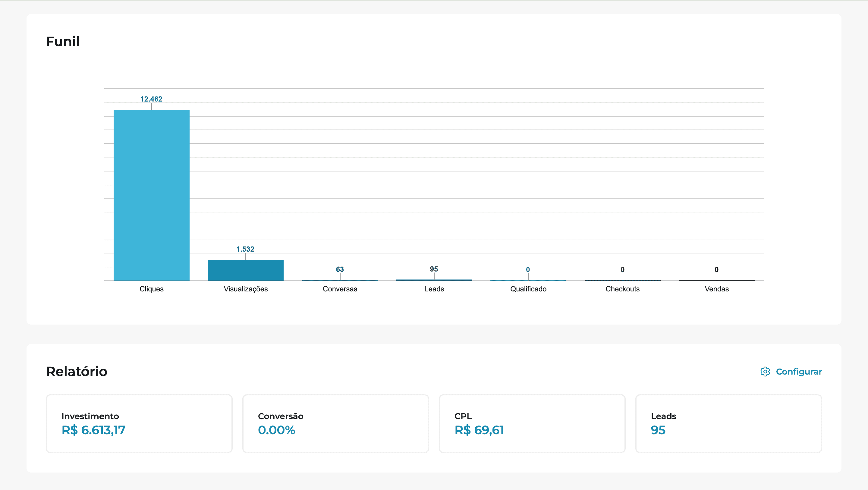The width and height of the screenshot is (868, 490).
Task: Click the 95 label above the Leads bar
Action: point(434,269)
